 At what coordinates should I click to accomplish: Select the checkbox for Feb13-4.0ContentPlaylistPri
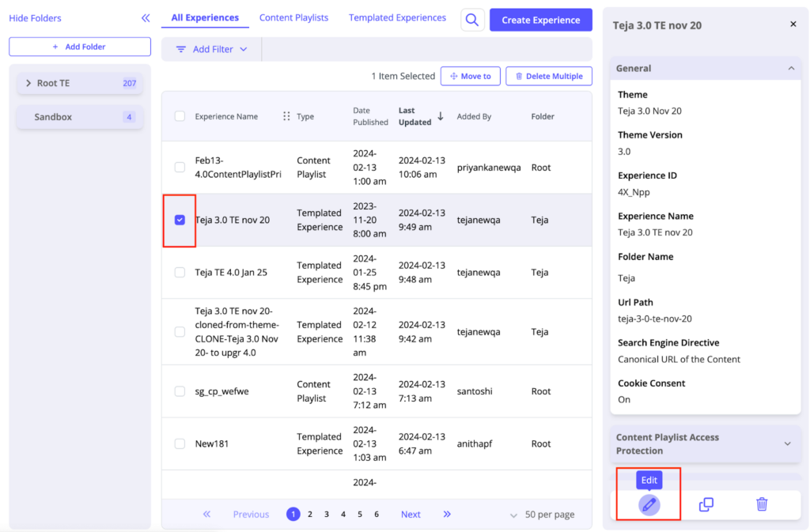click(180, 167)
